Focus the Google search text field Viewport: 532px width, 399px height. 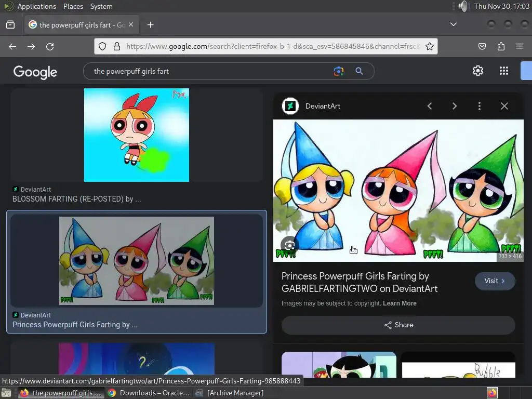[x=210, y=71]
